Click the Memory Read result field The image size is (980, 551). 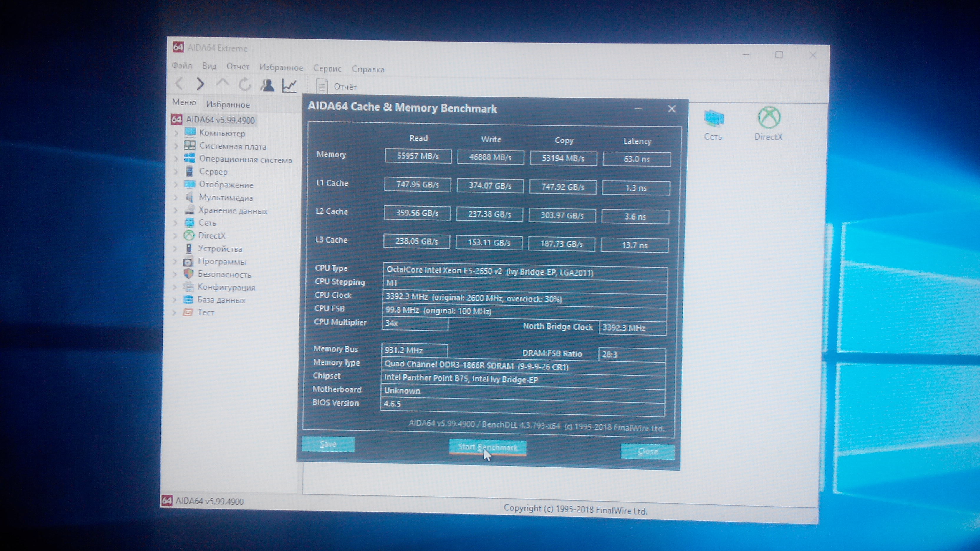tap(418, 156)
